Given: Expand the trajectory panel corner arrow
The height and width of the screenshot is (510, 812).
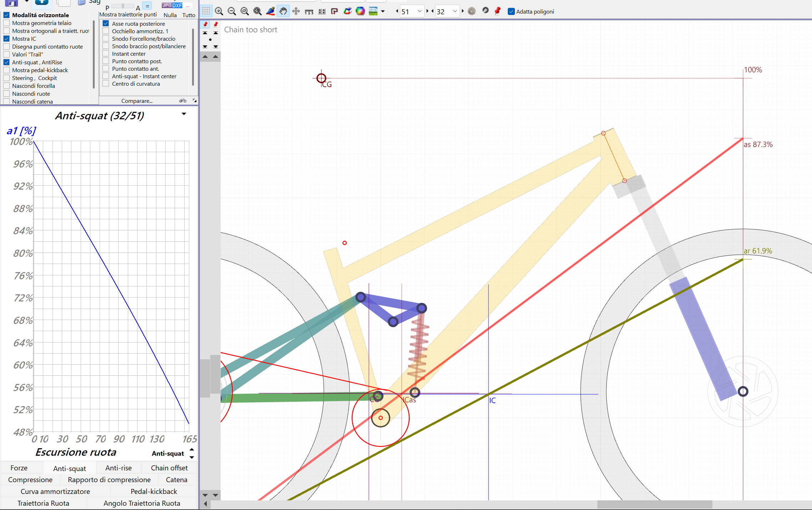Looking at the screenshot, I should [x=195, y=101].
